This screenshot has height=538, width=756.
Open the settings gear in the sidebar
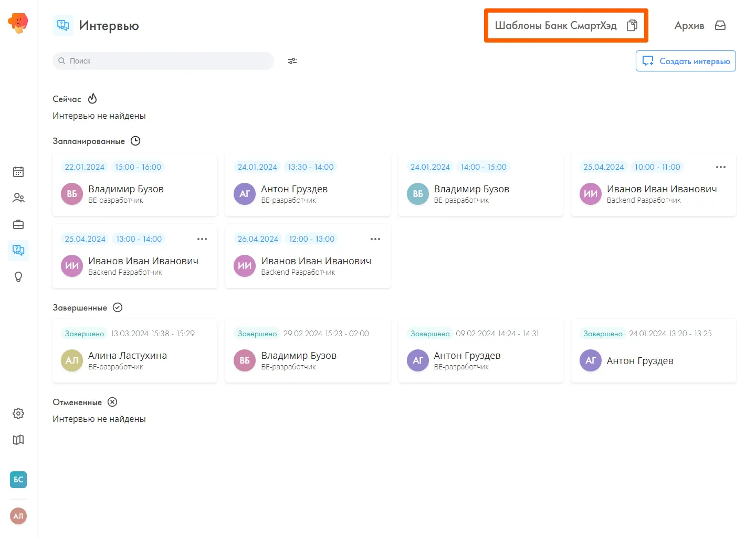[x=18, y=413]
